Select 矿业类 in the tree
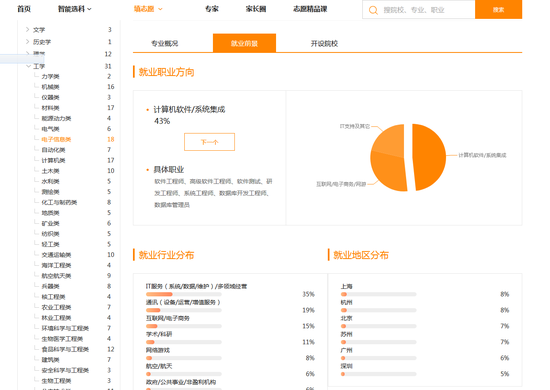550x390 pixels. tap(51, 223)
